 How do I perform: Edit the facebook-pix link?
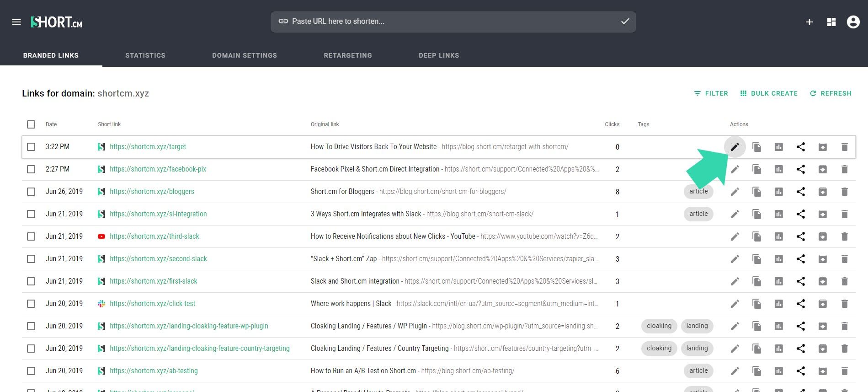click(x=735, y=169)
